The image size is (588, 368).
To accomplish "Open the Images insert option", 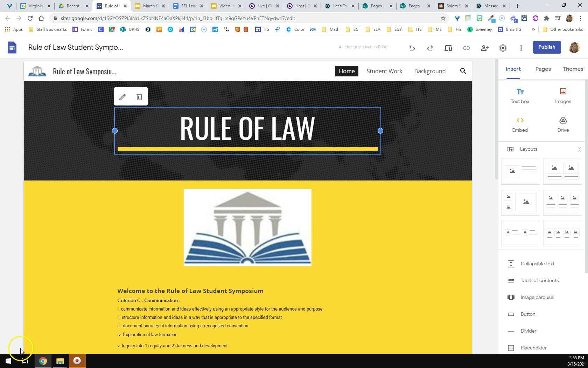I will point(562,95).
